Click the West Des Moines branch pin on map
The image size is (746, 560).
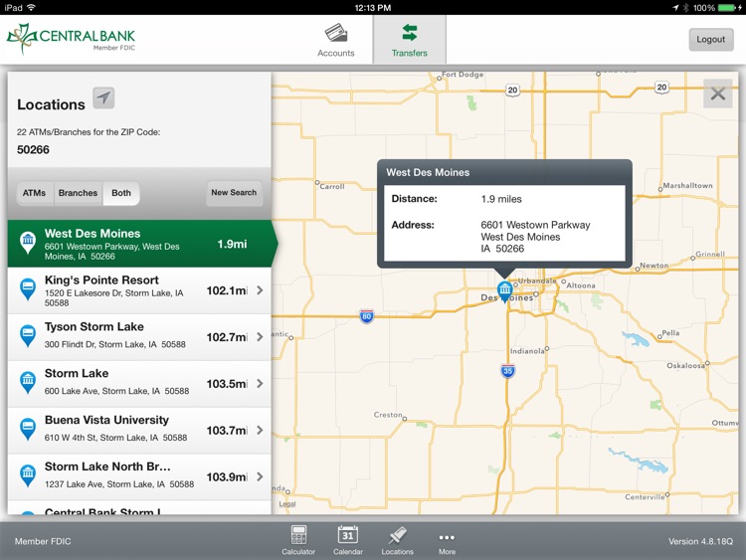tap(504, 291)
